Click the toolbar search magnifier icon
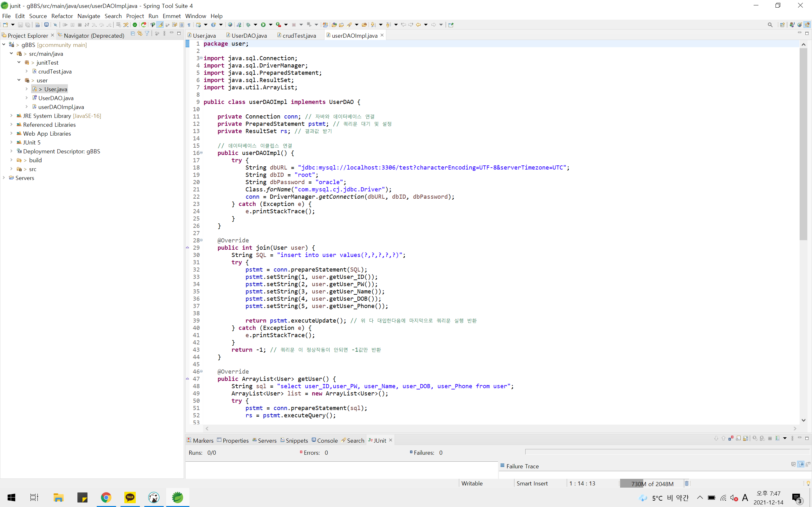This screenshot has height=507, width=812. click(x=770, y=24)
